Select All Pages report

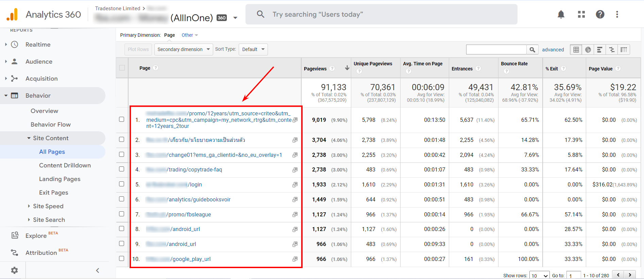[x=52, y=152]
